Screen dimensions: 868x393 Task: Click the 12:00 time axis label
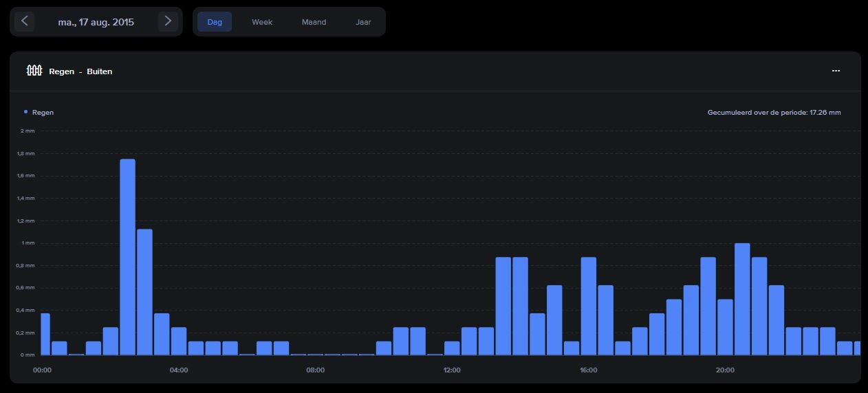pos(452,370)
